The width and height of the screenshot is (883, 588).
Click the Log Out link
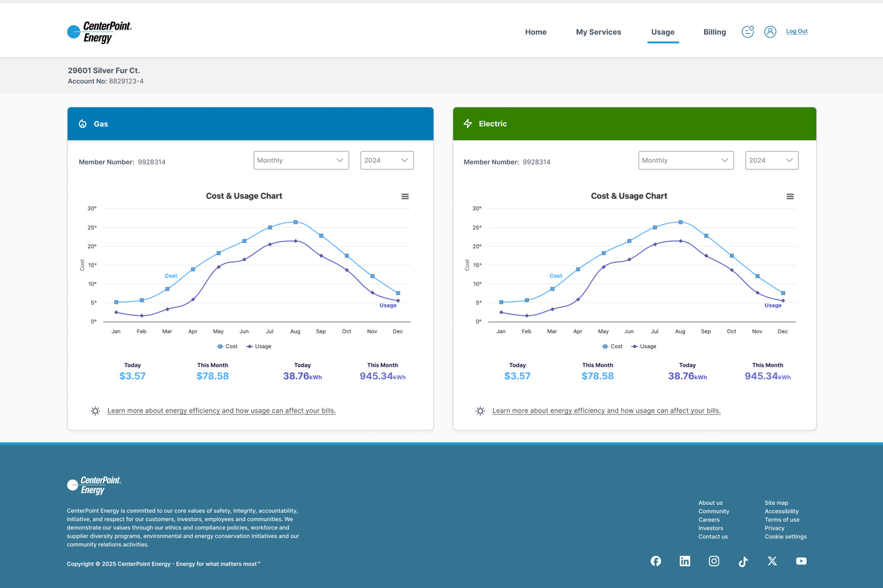coord(797,31)
